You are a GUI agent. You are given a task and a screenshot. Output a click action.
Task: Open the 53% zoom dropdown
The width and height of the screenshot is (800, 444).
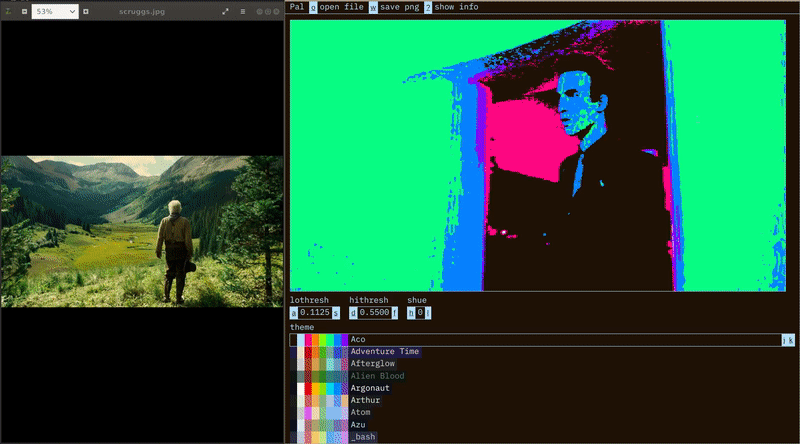tap(55, 11)
